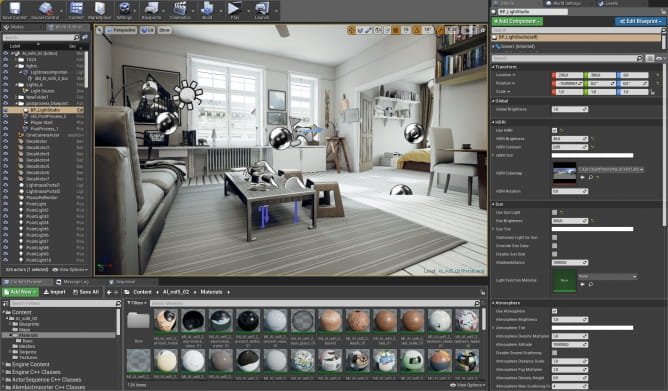The width and height of the screenshot is (668, 391).
Task: Maximize viewport using the corner layout icon
Action: pos(483,30)
